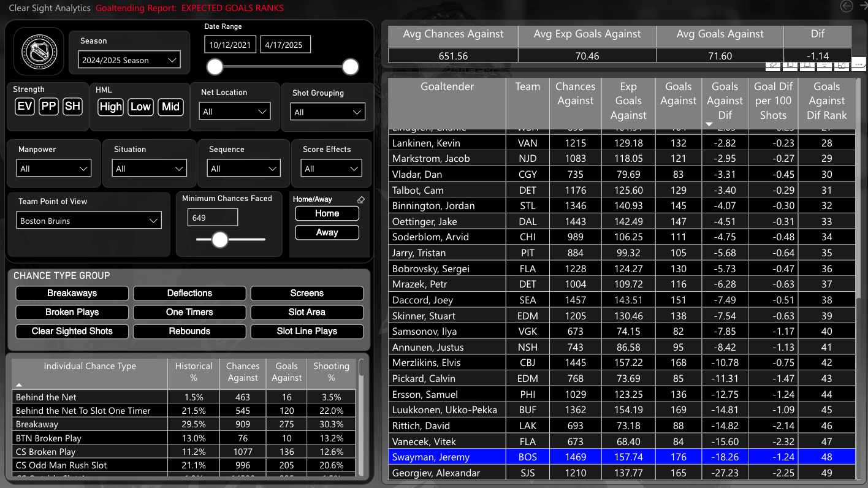The width and height of the screenshot is (868, 488).
Task: Click Date Range slider end handle
Action: pos(350,66)
